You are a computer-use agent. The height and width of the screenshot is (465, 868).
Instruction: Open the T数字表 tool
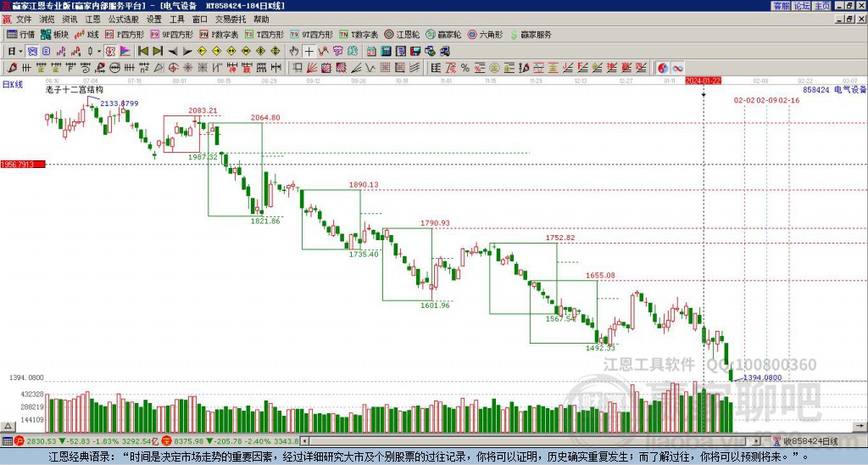[x=359, y=34]
